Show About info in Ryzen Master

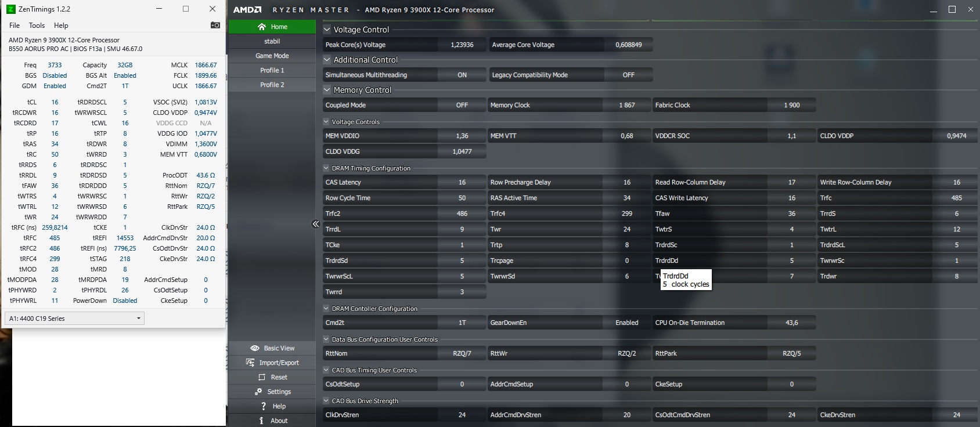(272, 421)
